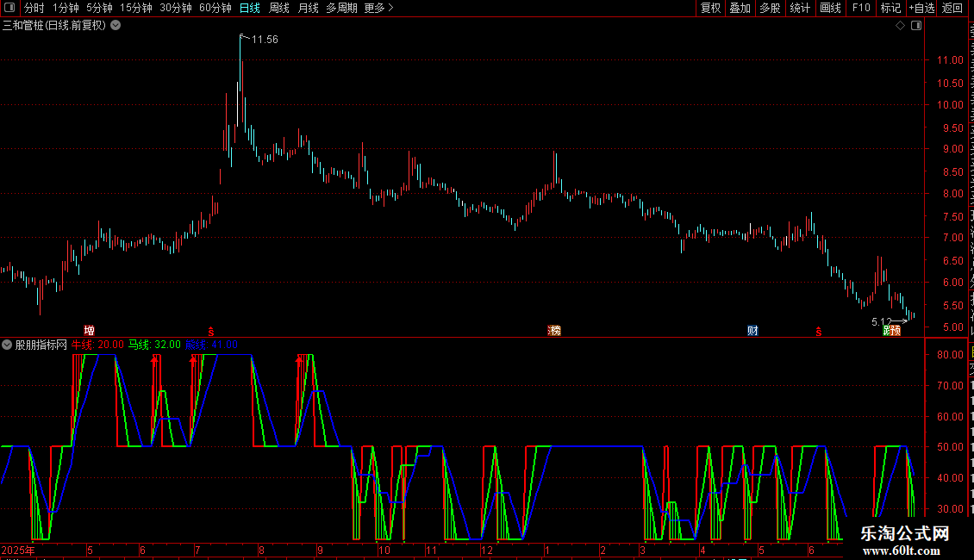Select the 日线 daily tab
974x560 pixels.
(250, 8)
